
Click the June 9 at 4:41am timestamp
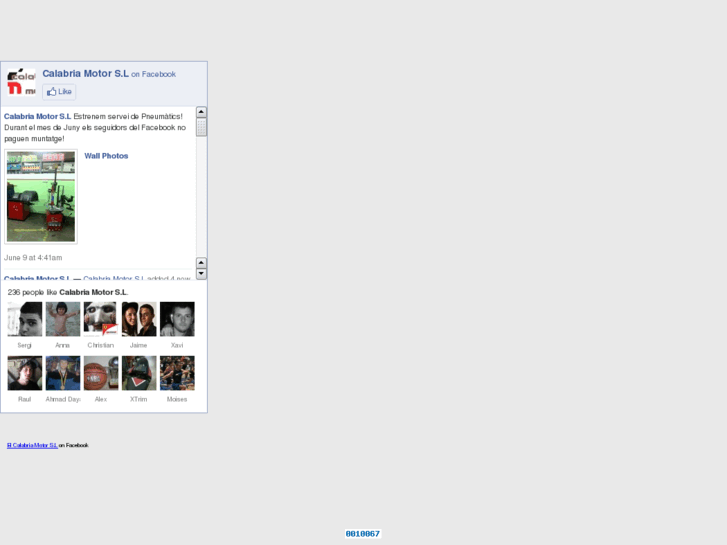pos(33,257)
